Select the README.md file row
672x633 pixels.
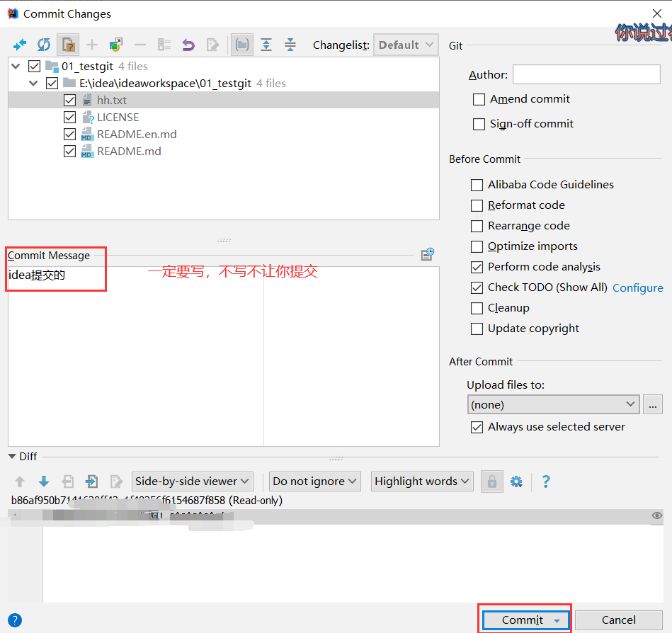point(224,152)
